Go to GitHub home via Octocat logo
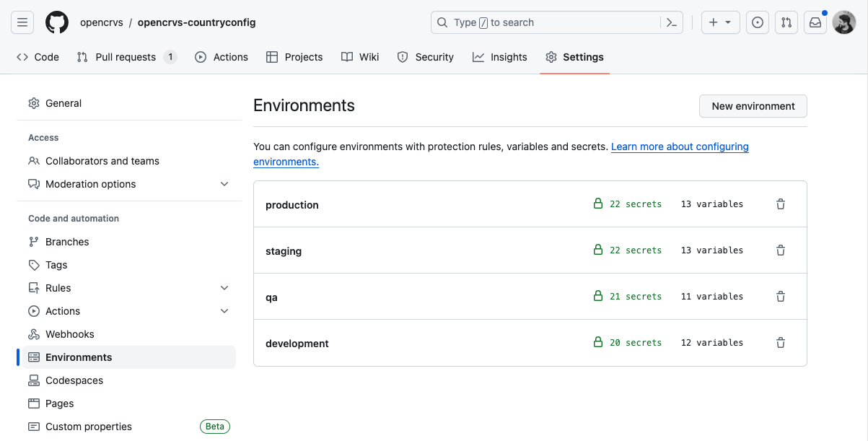The width and height of the screenshot is (868, 441). point(57,22)
